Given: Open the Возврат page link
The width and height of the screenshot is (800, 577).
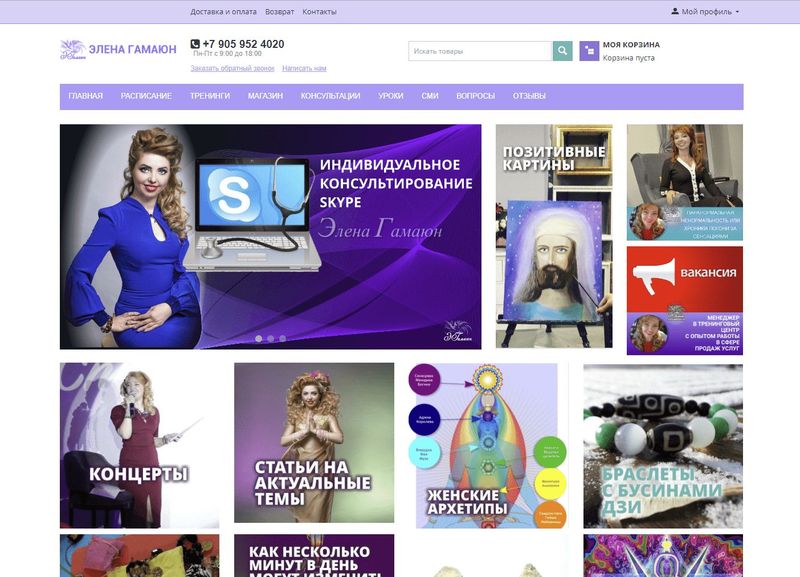Looking at the screenshot, I should pos(280,12).
